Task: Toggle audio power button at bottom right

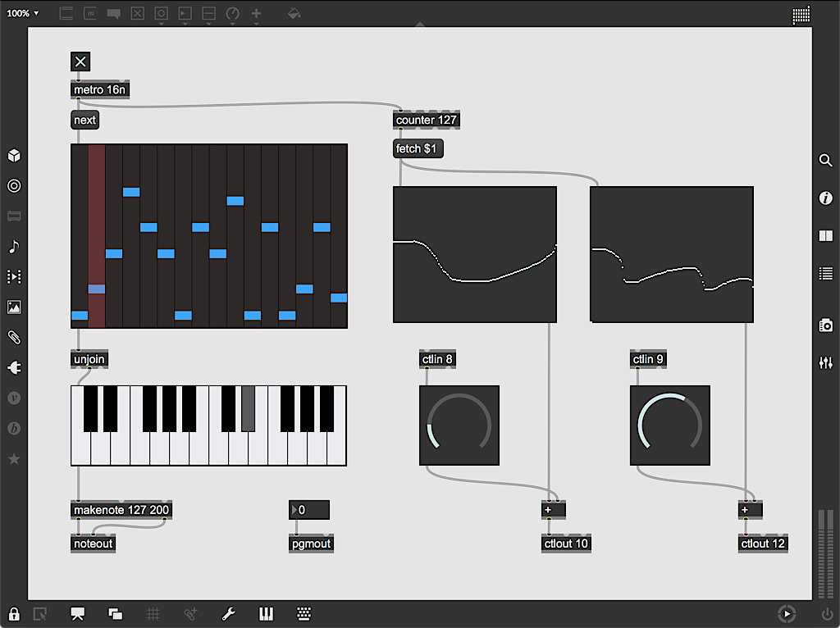Action: (x=827, y=614)
